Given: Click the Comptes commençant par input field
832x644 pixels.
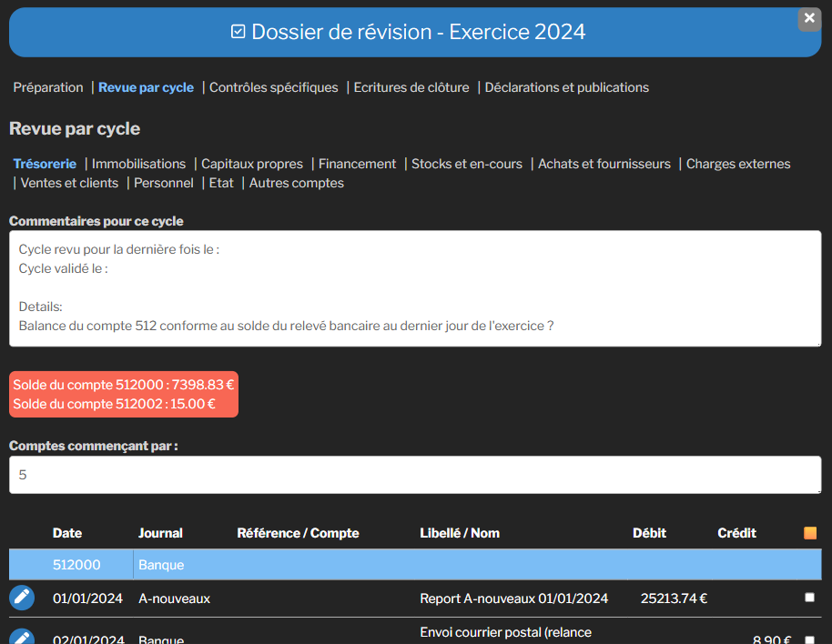Looking at the screenshot, I should point(415,475).
